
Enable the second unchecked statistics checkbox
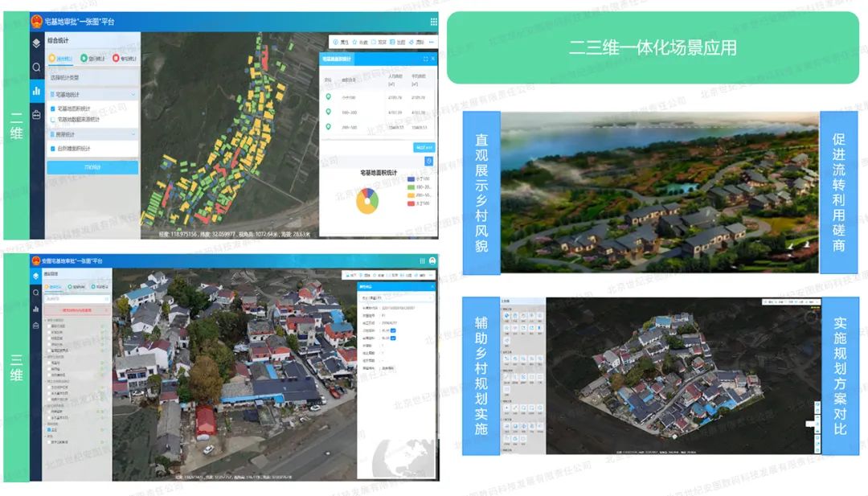click(53, 119)
